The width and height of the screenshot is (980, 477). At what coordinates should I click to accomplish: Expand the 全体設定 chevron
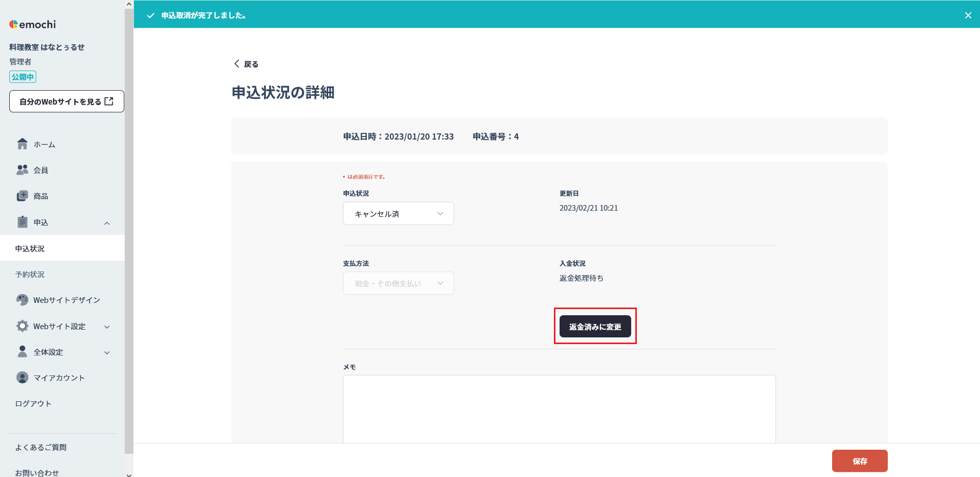107,353
